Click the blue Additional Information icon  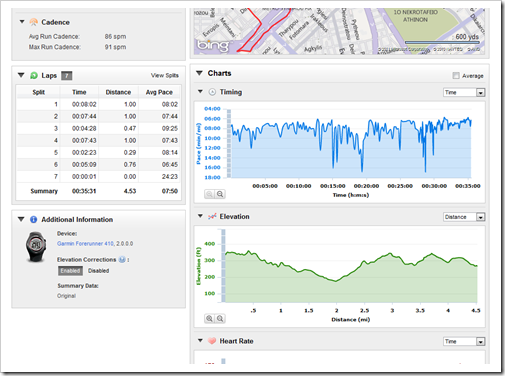(33, 219)
